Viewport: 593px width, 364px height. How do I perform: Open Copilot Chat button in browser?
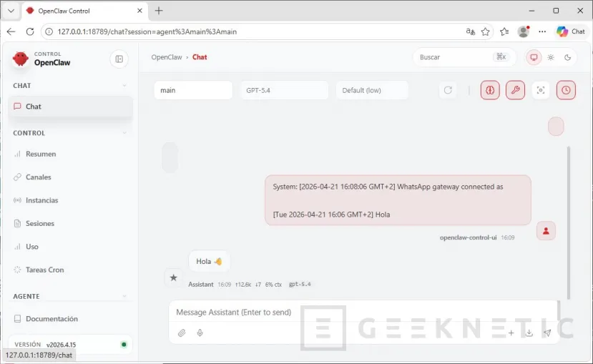pos(571,31)
